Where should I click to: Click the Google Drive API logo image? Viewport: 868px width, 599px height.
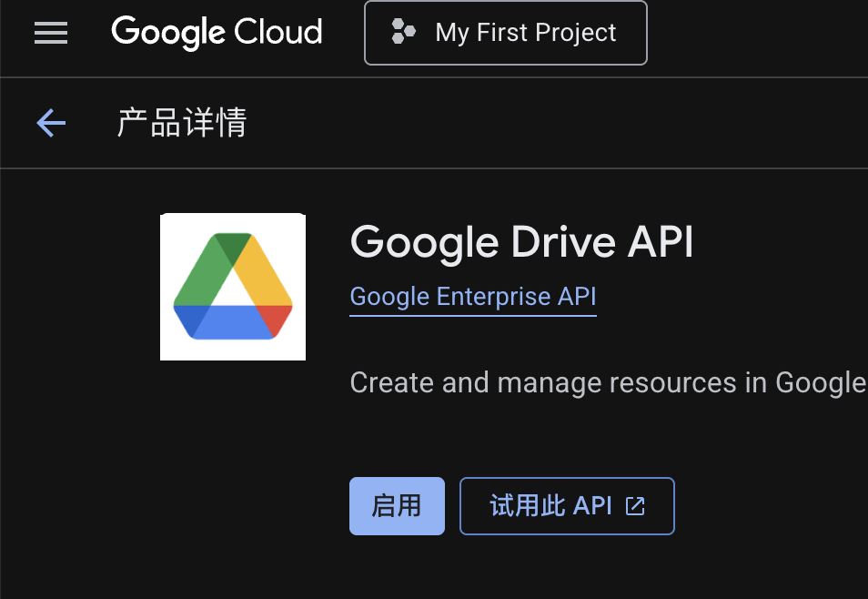pos(233,286)
